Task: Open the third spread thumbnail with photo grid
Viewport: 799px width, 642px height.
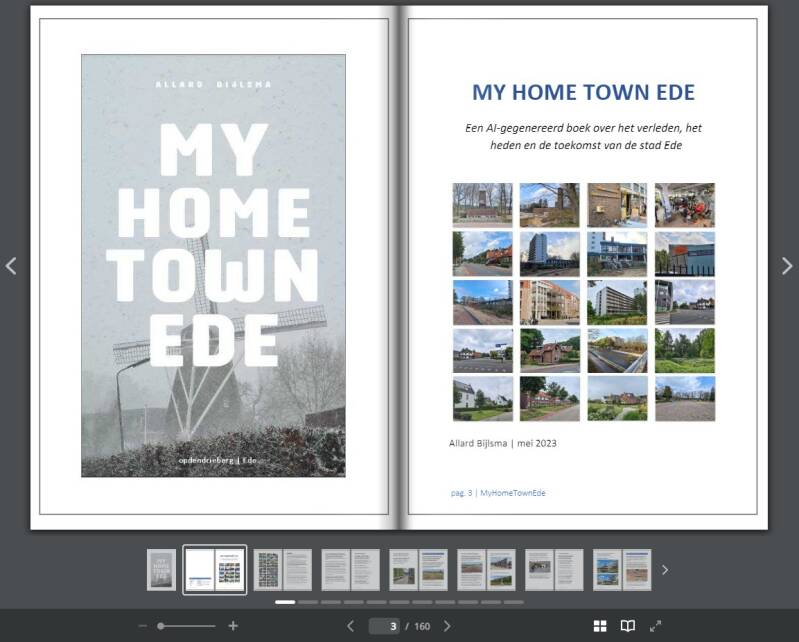Action: click(283, 570)
